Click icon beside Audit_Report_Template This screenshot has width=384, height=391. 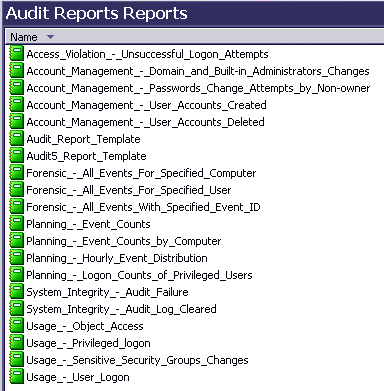(16, 139)
